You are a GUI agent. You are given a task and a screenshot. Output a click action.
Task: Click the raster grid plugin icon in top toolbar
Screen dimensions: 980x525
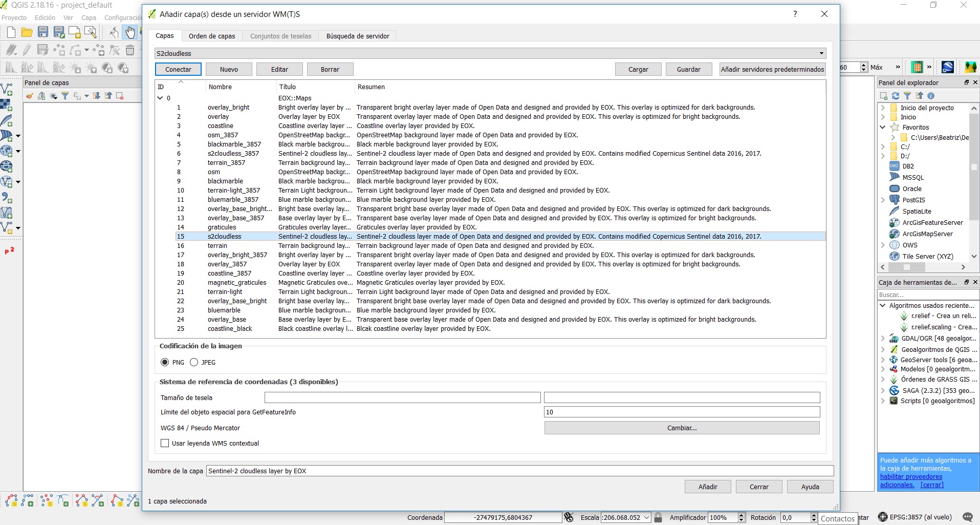(917, 67)
